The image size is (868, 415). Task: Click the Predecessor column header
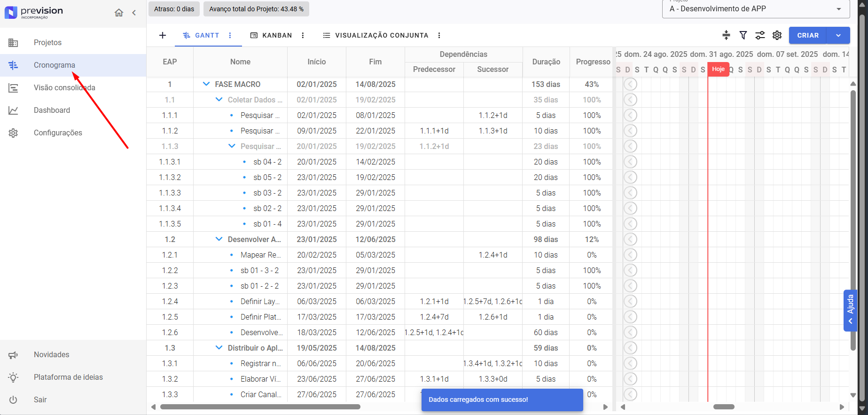[434, 69]
